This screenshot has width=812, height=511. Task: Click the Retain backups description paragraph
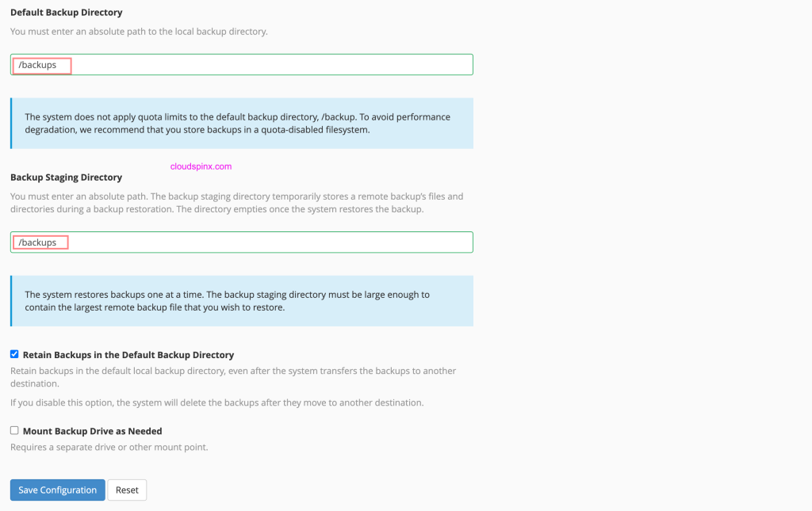(233, 376)
